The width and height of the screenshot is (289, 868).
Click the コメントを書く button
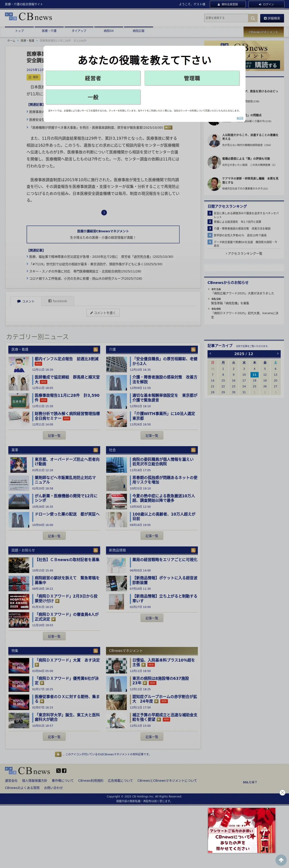tap(103, 313)
